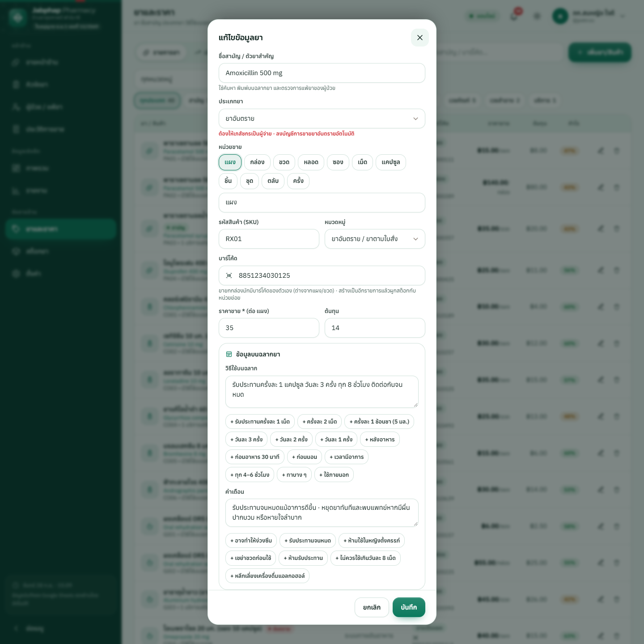644x644 pixels.
Task: Select the แผง unit chip
Action: [230, 162]
